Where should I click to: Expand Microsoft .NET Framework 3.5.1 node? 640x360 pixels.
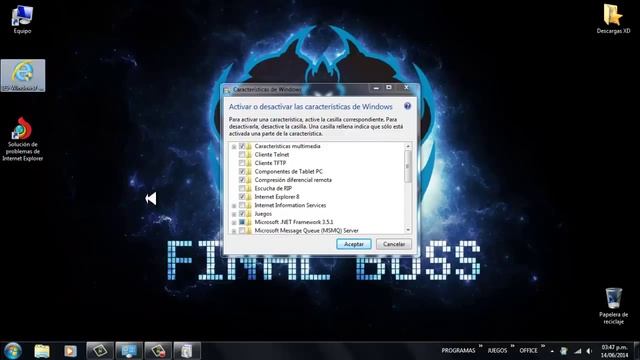point(234,222)
